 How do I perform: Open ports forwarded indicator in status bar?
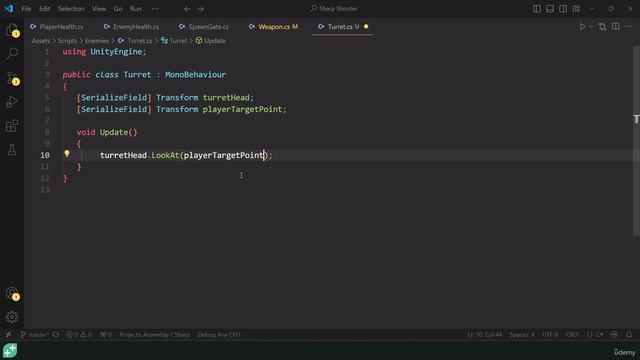pos(106,334)
